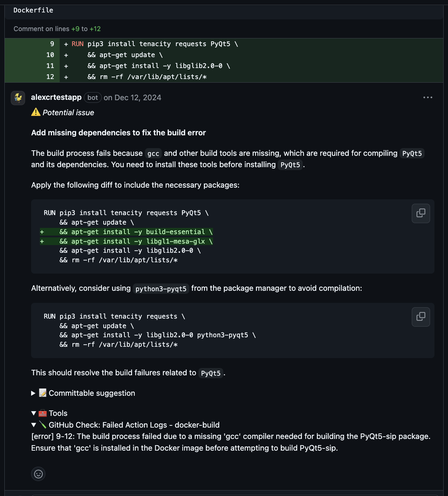Select the gcc inline code label
The width and height of the screenshot is (448, 496).
tap(153, 153)
